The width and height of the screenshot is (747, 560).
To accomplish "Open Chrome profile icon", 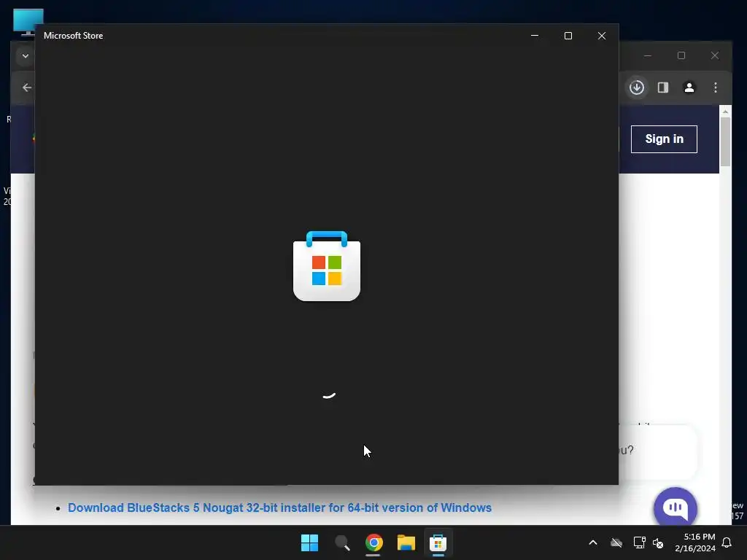I will [x=689, y=87].
